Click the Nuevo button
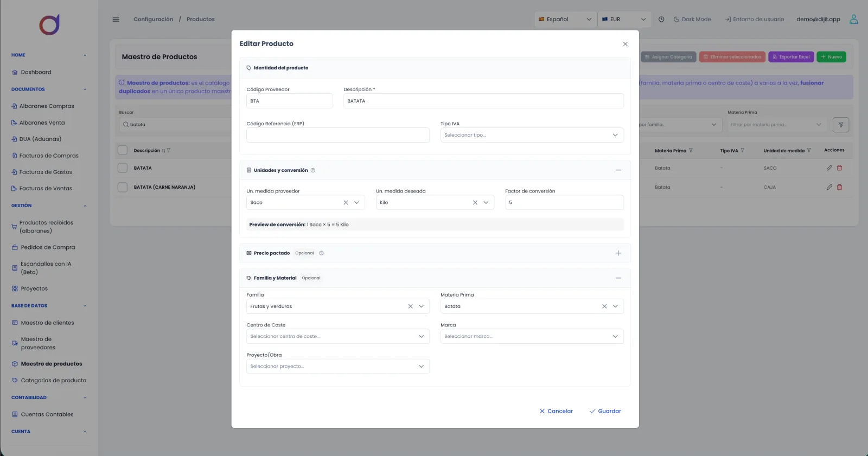Viewport: 868px width, 456px height. pos(832,57)
